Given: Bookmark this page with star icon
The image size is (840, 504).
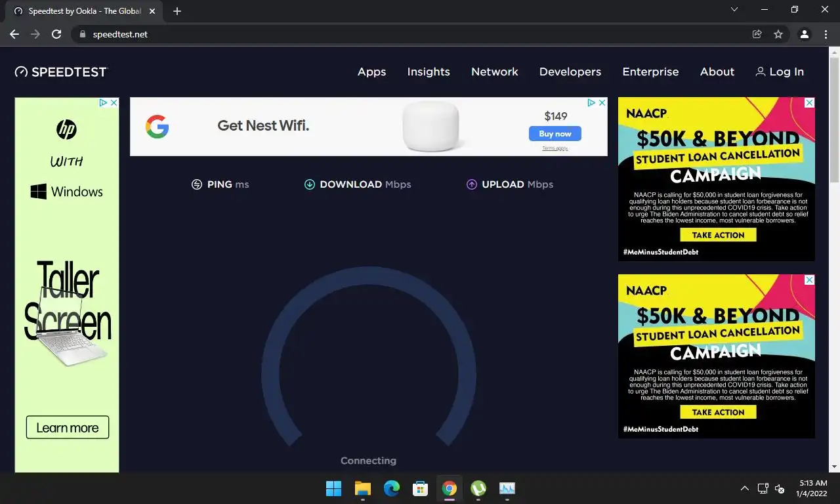Looking at the screenshot, I should click(778, 34).
